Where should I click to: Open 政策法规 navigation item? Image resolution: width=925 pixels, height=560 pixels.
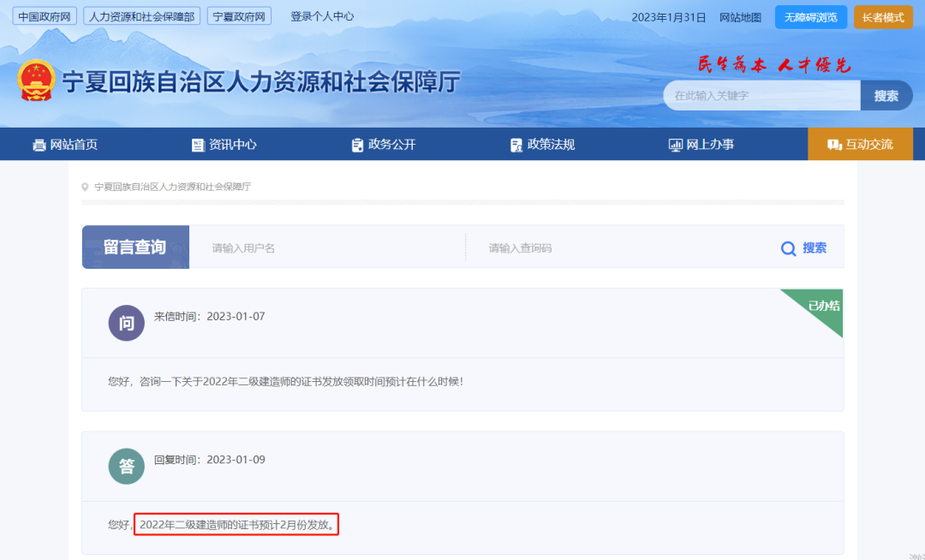pyautogui.click(x=542, y=145)
